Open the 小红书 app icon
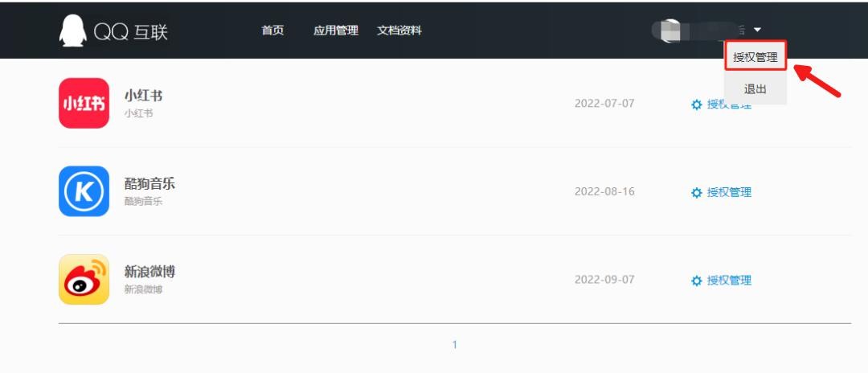The height and width of the screenshot is (373, 868). pyautogui.click(x=84, y=103)
